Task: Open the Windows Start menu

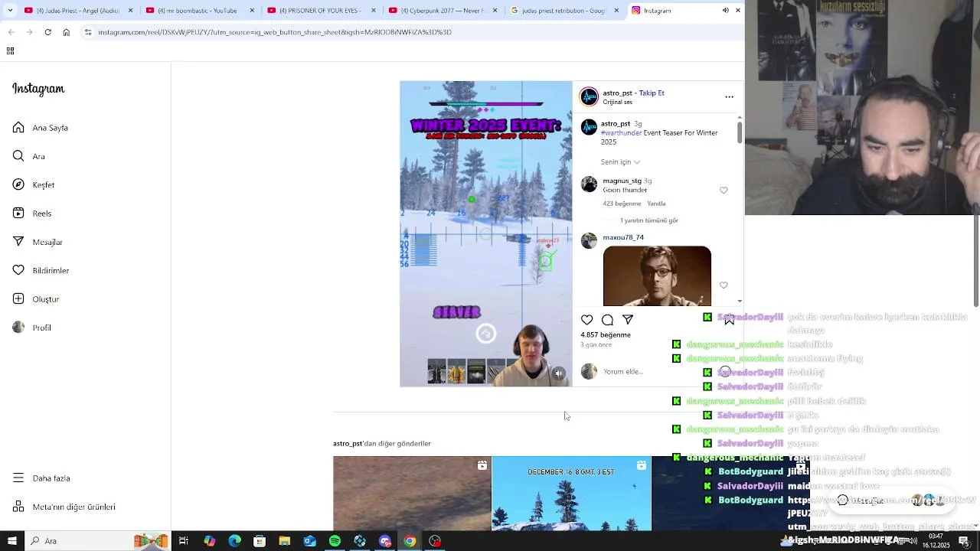Action: pos(12,541)
